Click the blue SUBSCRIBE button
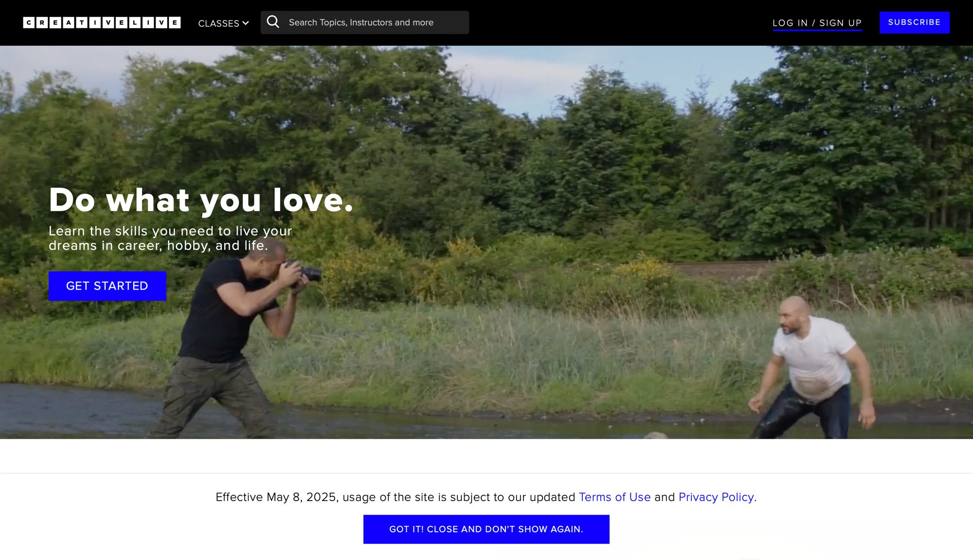This screenshot has width=973, height=560. [x=914, y=22]
